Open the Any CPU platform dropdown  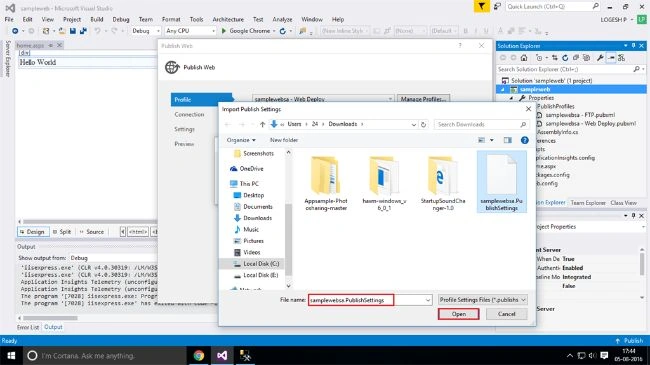pyautogui.click(x=191, y=31)
